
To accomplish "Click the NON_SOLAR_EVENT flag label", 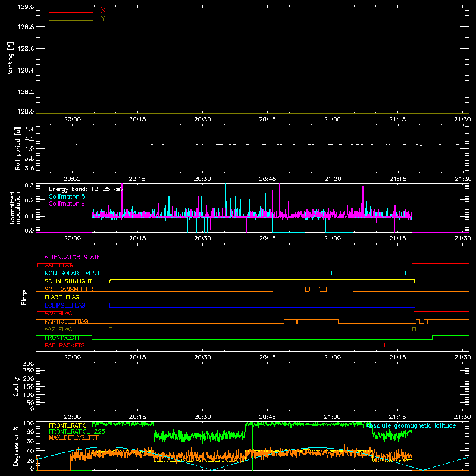I will (x=72, y=273).
